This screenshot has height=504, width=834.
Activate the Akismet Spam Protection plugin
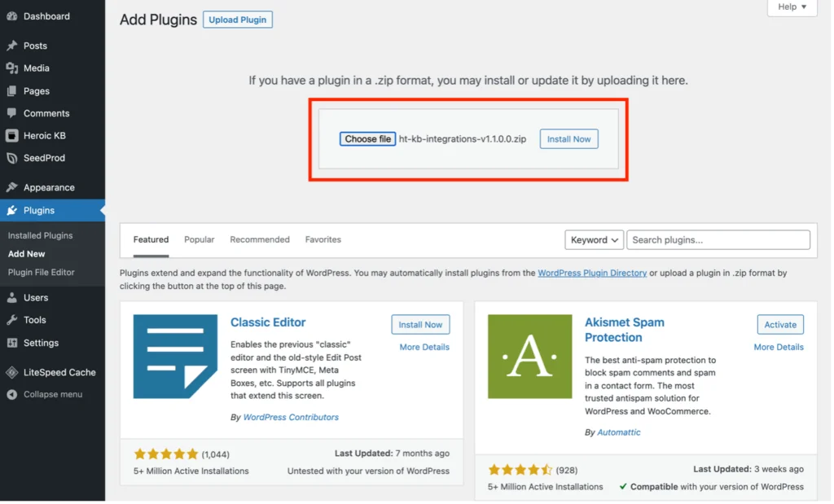point(781,325)
